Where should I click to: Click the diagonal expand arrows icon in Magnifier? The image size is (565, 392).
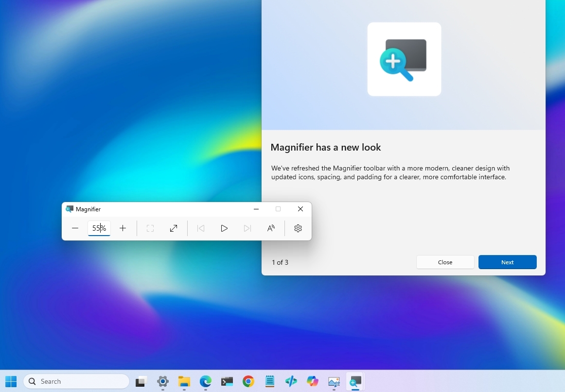[174, 228]
